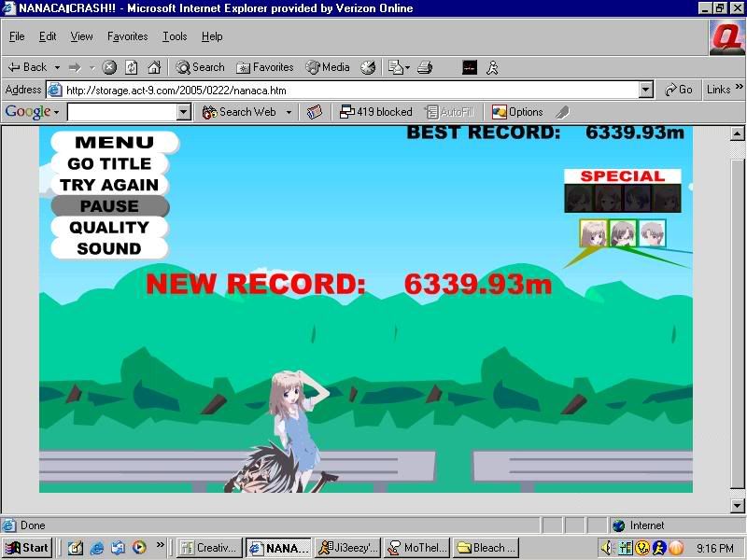Screen dimensions: 747x560
Task: Click the green-framed character portrait
Action: tap(622, 233)
